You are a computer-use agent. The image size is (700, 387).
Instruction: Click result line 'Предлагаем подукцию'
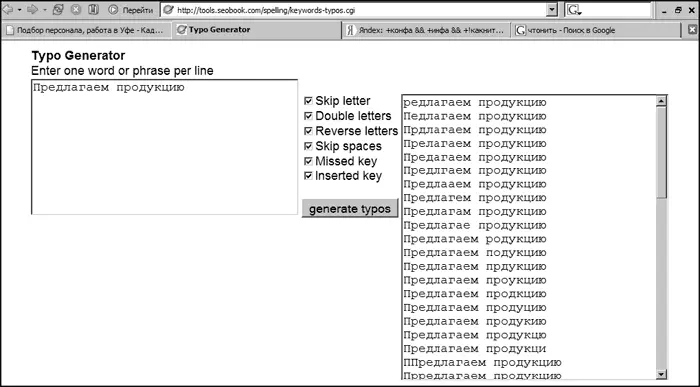click(475, 253)
